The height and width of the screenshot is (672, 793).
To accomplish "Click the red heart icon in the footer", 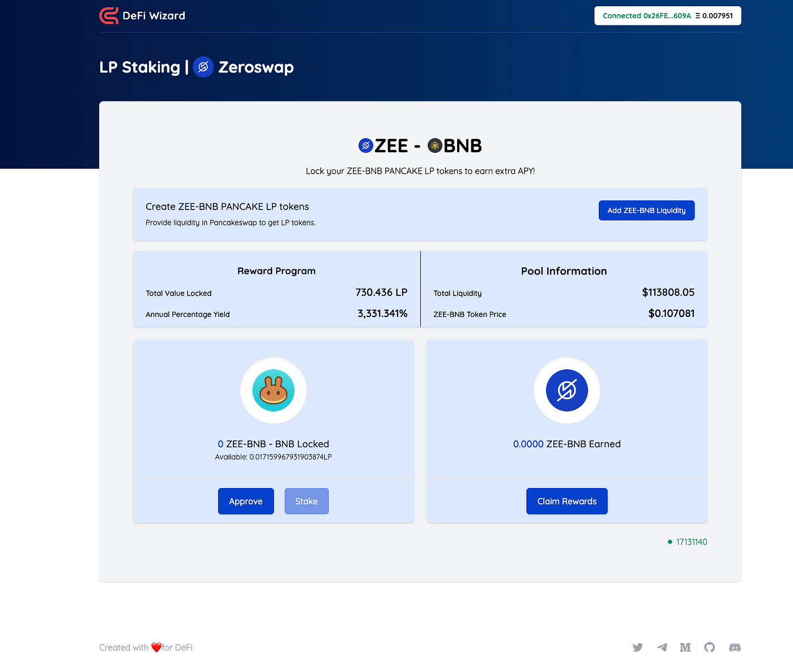I will pos(156,647).
